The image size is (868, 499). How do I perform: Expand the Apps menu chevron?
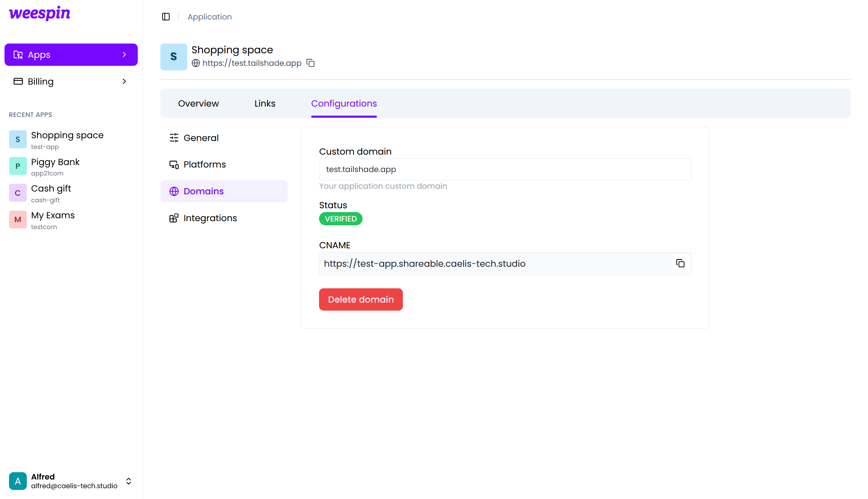tap(124, 55)
